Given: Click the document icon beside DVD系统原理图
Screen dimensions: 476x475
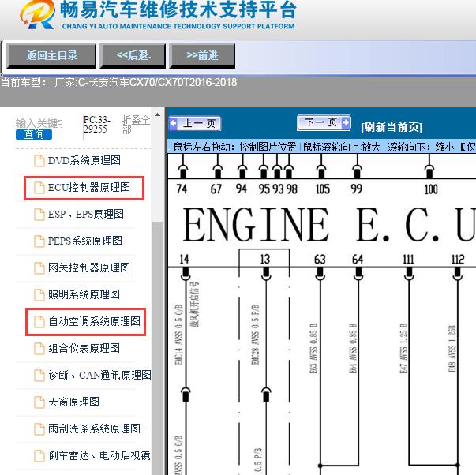Looking at the screenshot, I should 39,160.
